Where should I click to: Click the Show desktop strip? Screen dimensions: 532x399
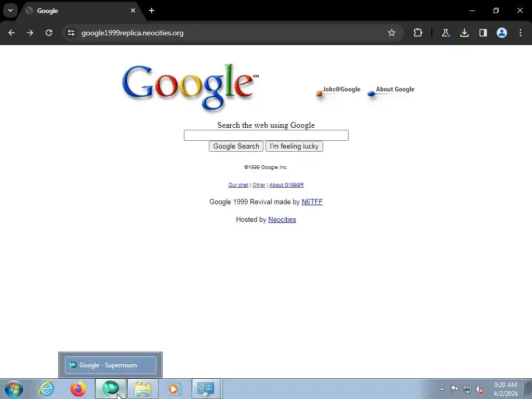tap(528, 389)
